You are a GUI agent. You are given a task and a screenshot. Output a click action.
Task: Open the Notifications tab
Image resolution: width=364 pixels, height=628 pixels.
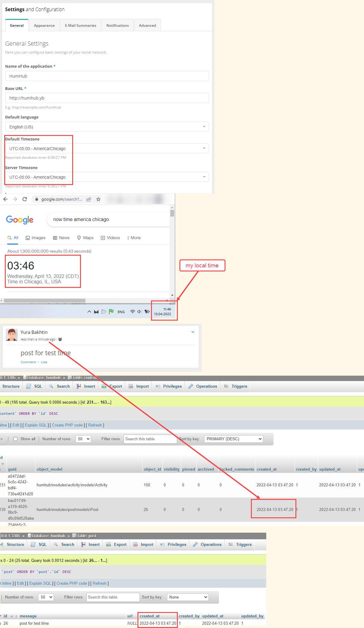[x=118, y=26]
